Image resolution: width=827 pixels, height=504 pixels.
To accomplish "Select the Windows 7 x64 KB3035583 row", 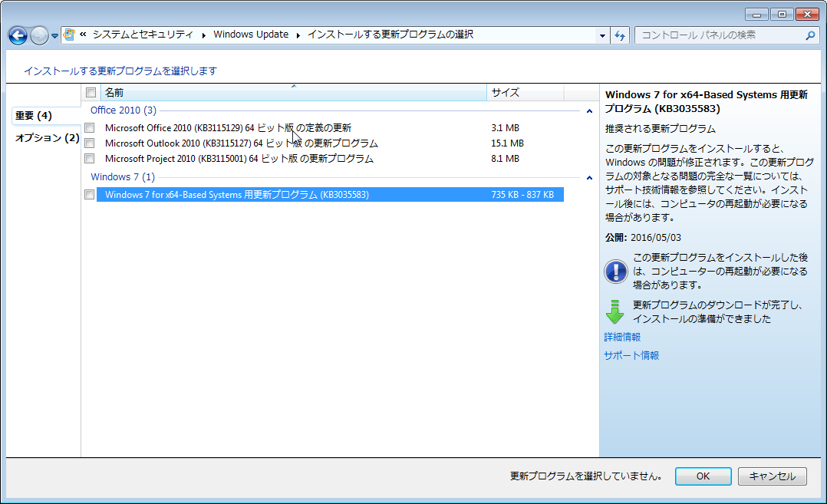I will pos(330,195).
